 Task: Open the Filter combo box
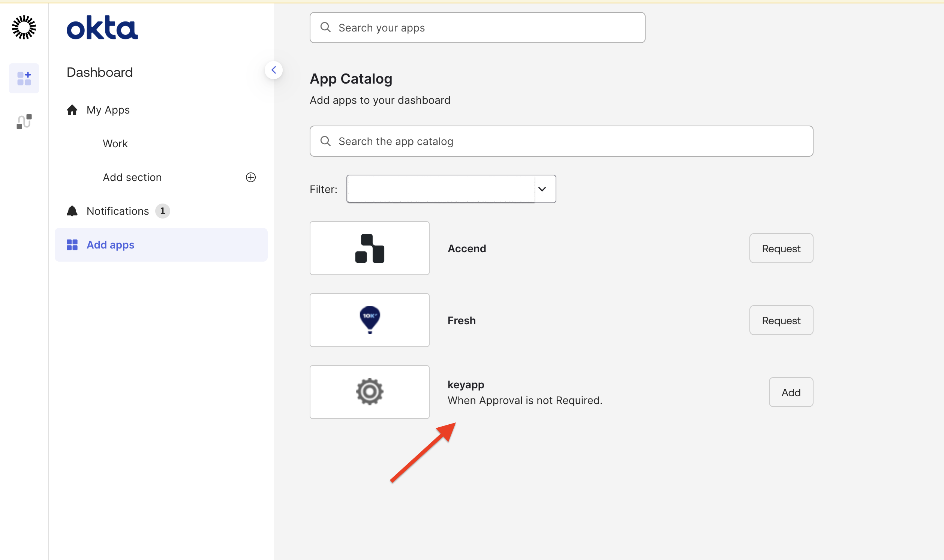pos(451,189)
